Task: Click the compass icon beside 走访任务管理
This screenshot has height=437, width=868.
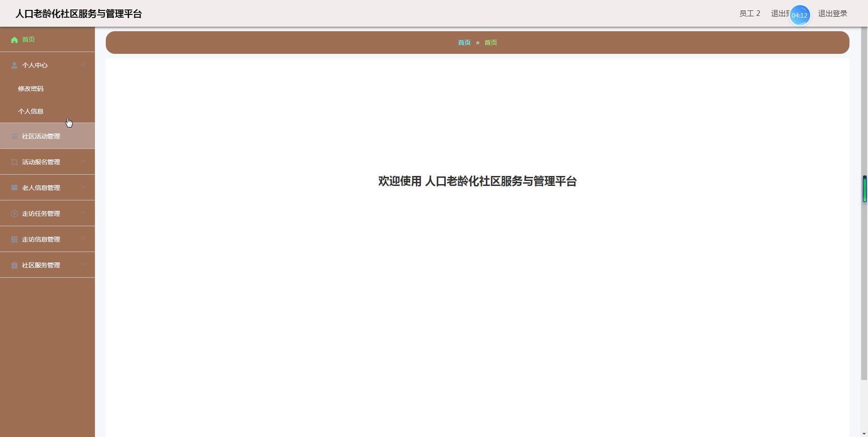Action: (14, 214)
